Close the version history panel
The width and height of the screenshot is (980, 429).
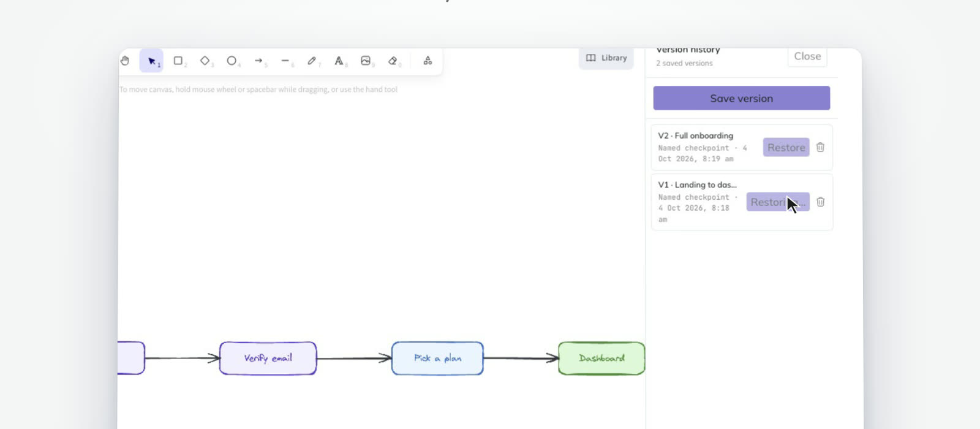click(x=807, y=56)
